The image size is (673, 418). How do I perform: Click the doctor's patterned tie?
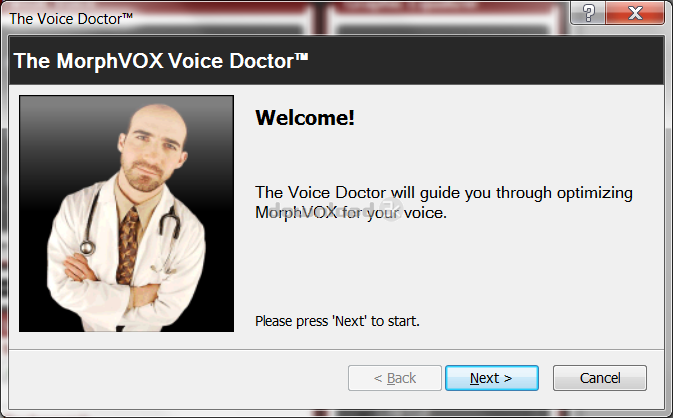(128, 247)
